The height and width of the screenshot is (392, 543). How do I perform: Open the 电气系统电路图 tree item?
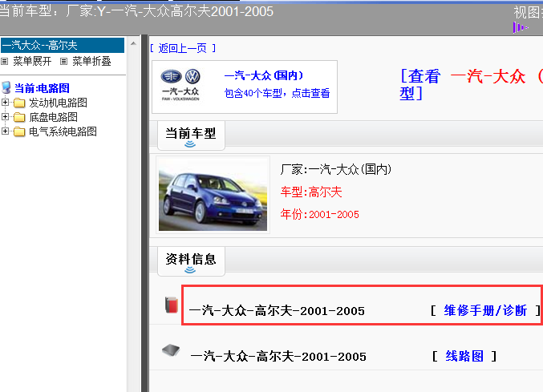point(63,131)
